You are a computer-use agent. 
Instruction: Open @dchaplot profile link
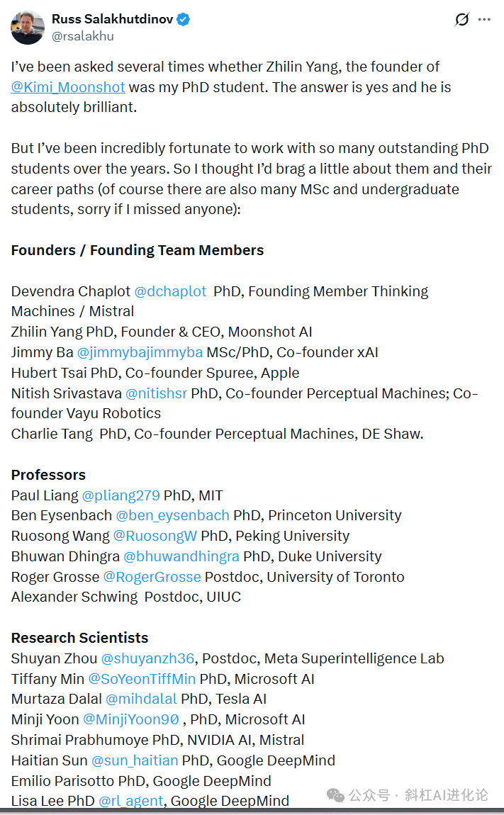click(x=170, y=291)
